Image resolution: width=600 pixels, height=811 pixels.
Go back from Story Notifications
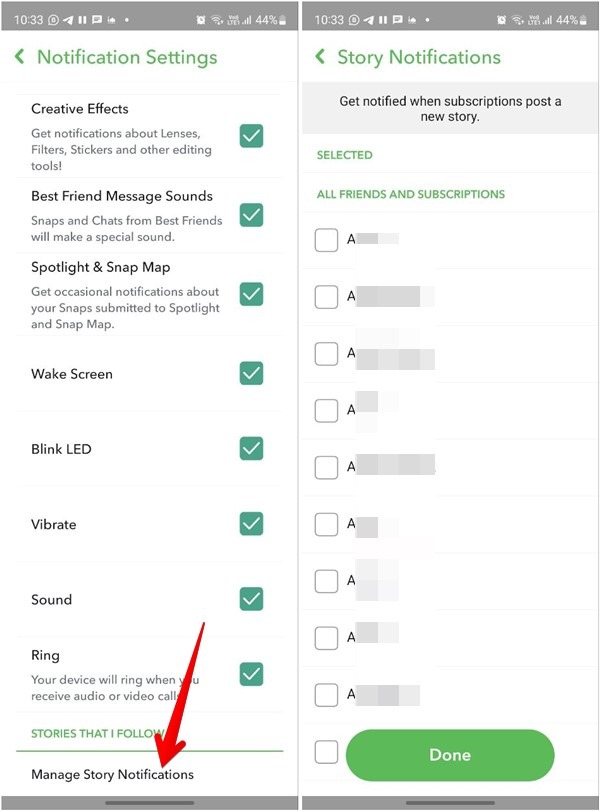321,58
